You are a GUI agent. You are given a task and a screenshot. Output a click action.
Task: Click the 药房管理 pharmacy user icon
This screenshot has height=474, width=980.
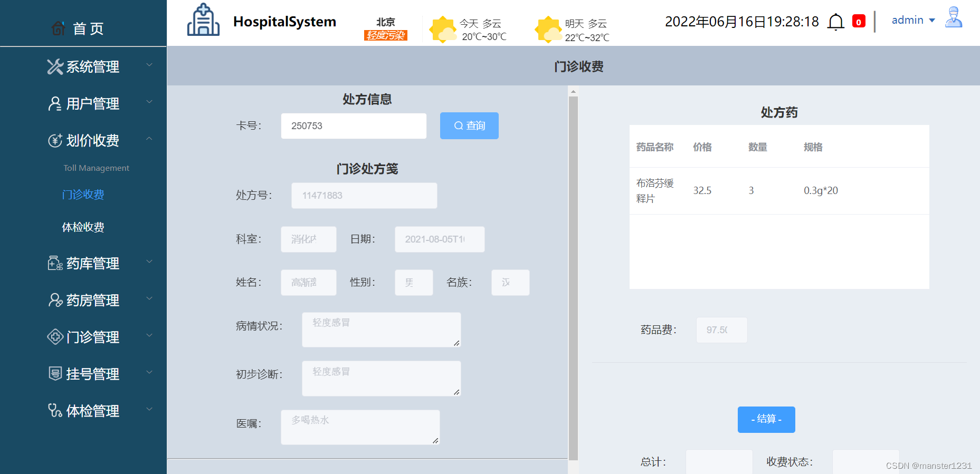tap(55, 300)
